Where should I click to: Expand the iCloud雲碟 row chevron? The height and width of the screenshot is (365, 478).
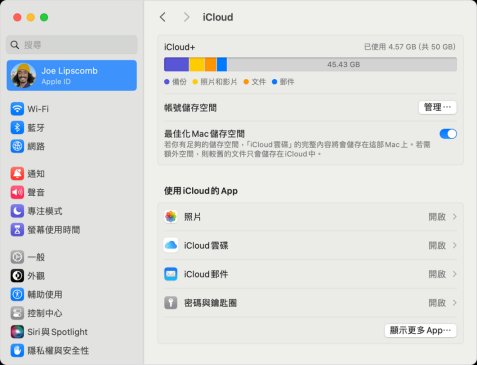[454, 245]
